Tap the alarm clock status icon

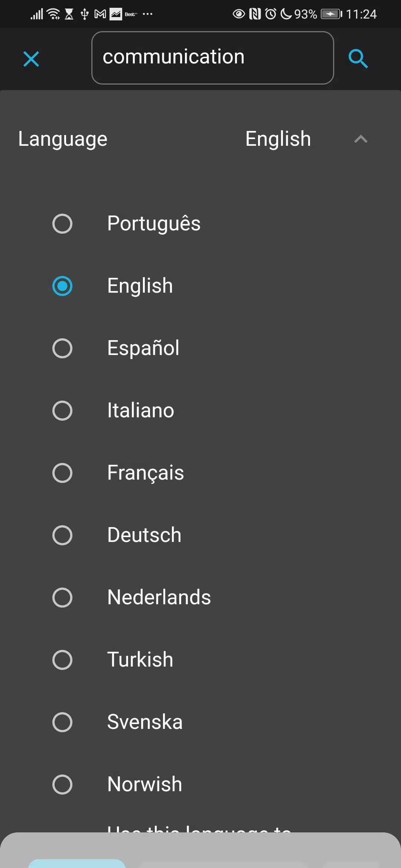[271, 14]
